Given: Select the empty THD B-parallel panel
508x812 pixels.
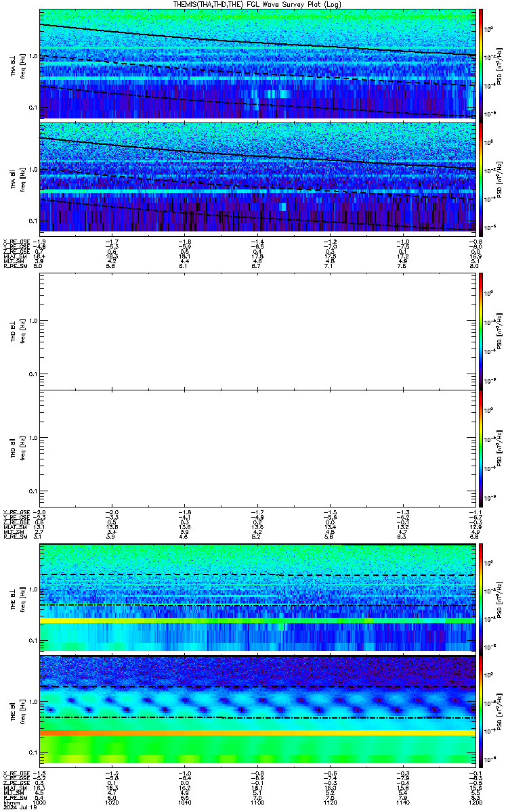Looking at the screenshot, I should click(258, 448).
